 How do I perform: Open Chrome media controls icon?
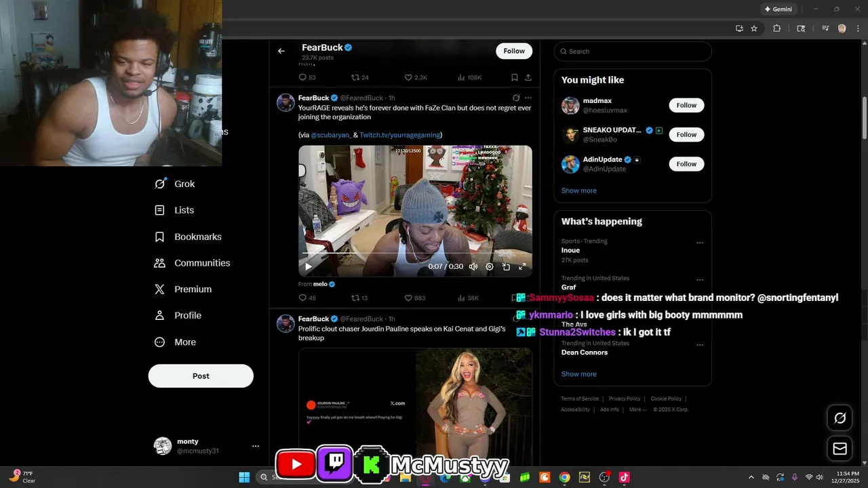(825, 28)
